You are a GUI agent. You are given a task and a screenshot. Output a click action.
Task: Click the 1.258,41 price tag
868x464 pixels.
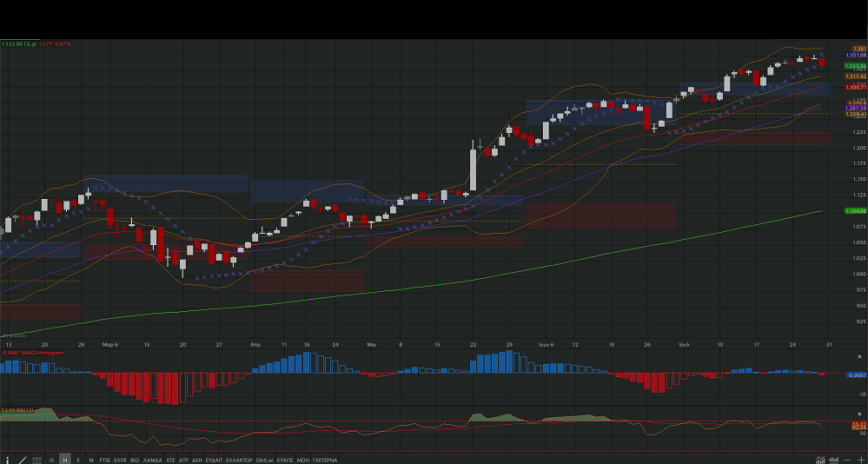click(855, 114)
